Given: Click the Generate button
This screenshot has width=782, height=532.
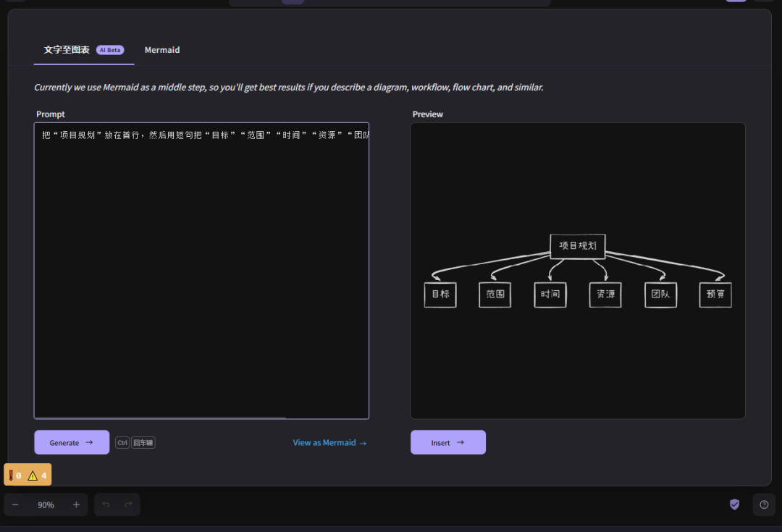Looking at the screenshot, I should coord(72,442).
